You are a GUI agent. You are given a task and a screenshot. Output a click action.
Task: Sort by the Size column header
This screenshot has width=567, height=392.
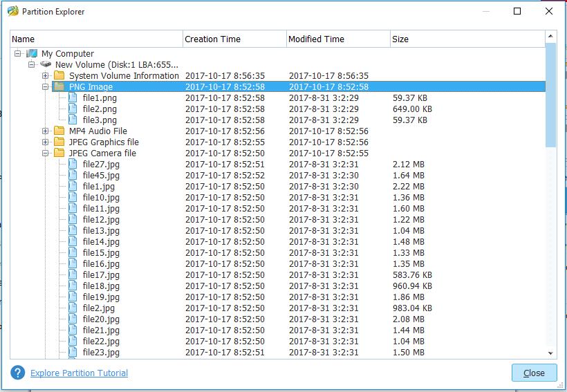[x=467, y=39]
